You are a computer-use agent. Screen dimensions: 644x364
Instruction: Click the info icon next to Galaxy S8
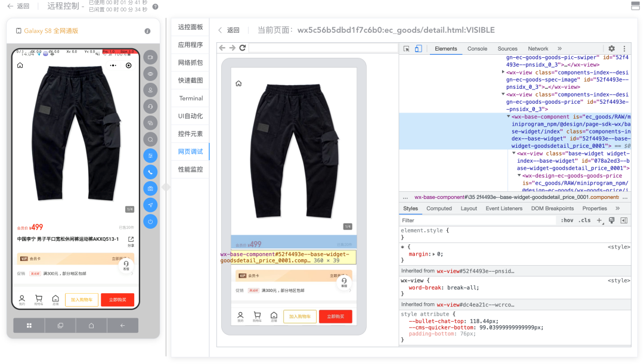click(147, 31)
